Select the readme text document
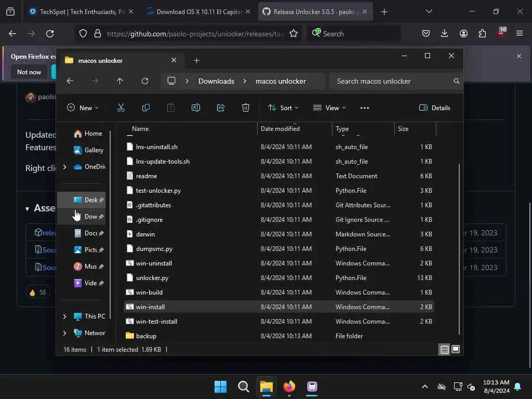This screenshot has width=532, height=399. click(x=279, y=176)
